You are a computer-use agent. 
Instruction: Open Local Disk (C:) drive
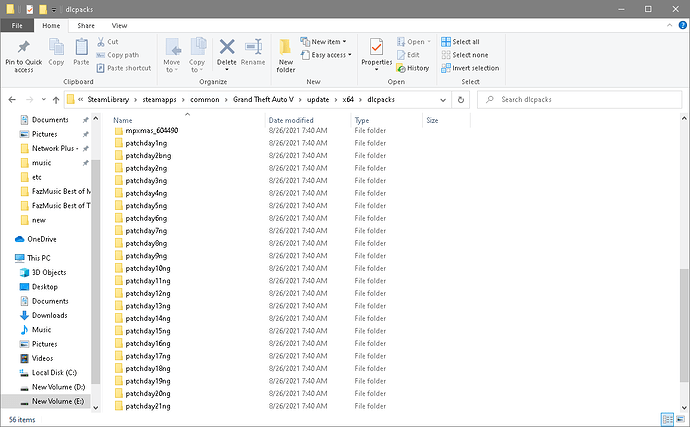(x=48, y=373)
